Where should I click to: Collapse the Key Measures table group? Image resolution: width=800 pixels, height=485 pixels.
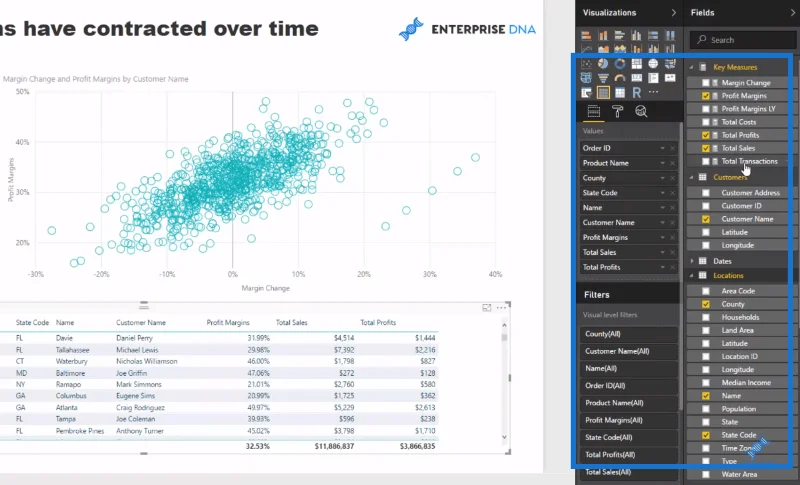point(692,67)
